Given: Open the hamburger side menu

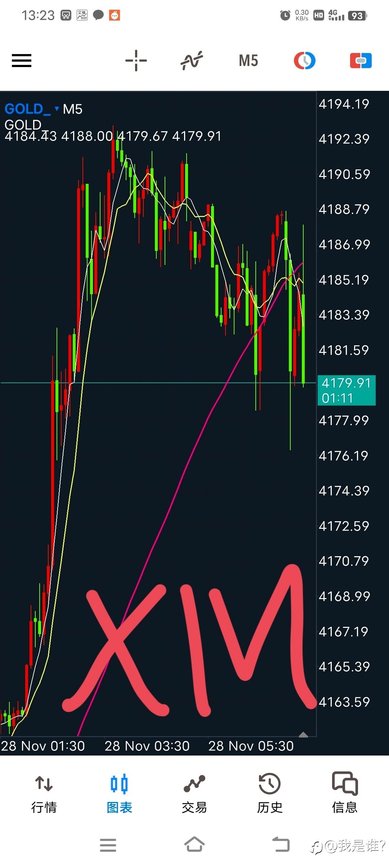Looking at the screenshot, I should (22, 61).
